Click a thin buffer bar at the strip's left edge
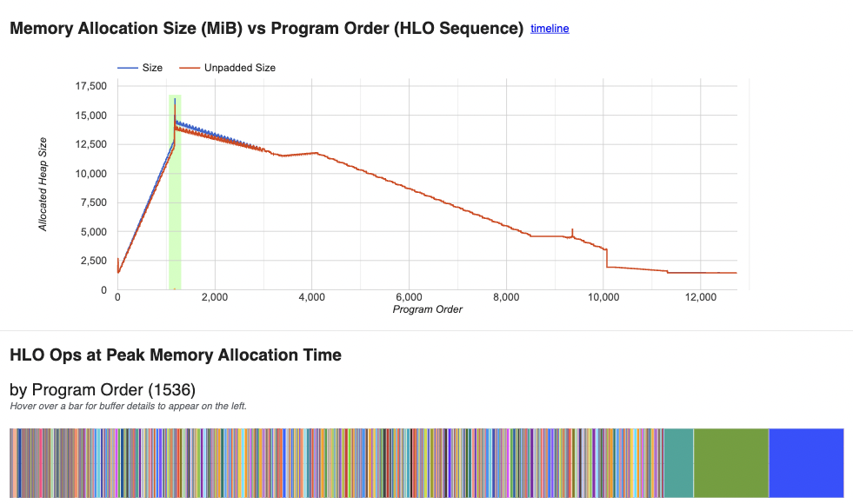 pyautogui.click(x=12, y=462)
